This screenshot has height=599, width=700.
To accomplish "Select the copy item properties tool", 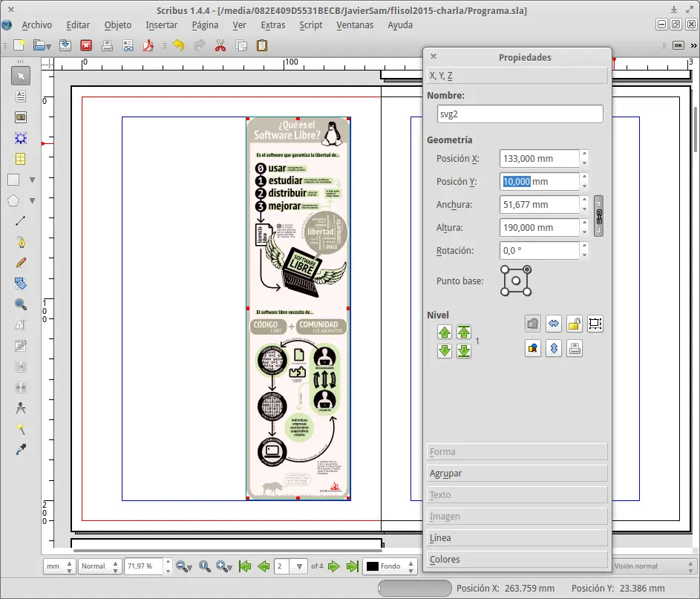I will click(21, 429).
